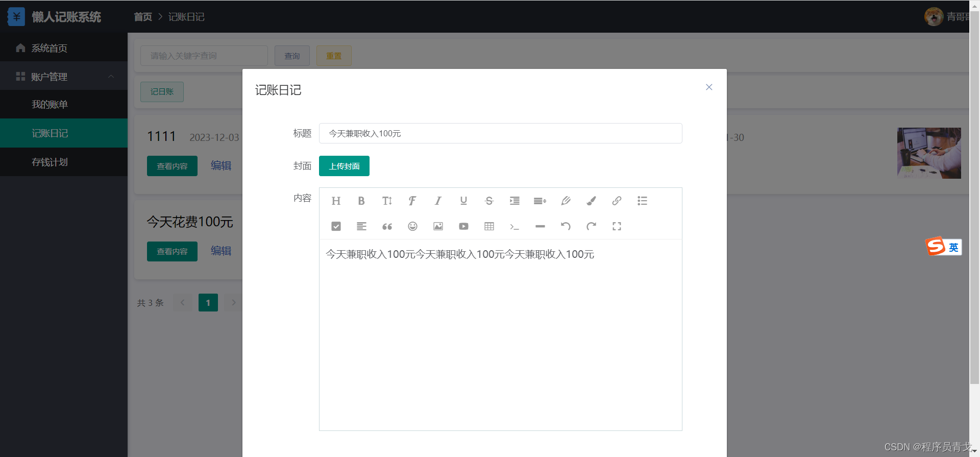Toggle Bold formatting in editor

coord(361,201)
